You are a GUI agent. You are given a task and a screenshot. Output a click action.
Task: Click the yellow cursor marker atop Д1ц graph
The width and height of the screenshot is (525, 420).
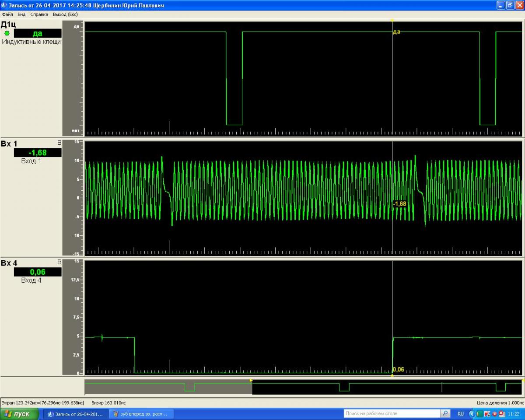point(392,21)
